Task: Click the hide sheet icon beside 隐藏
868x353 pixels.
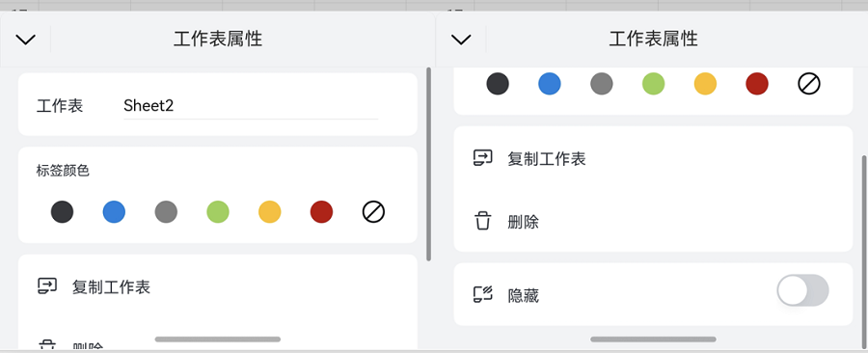Action: click(483, 295)
